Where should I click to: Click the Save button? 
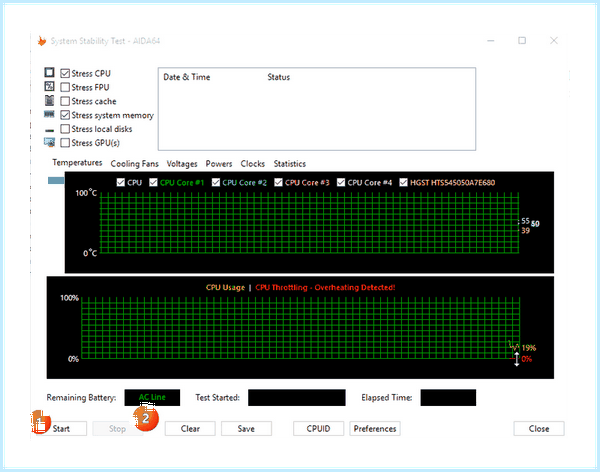point(246,428)
